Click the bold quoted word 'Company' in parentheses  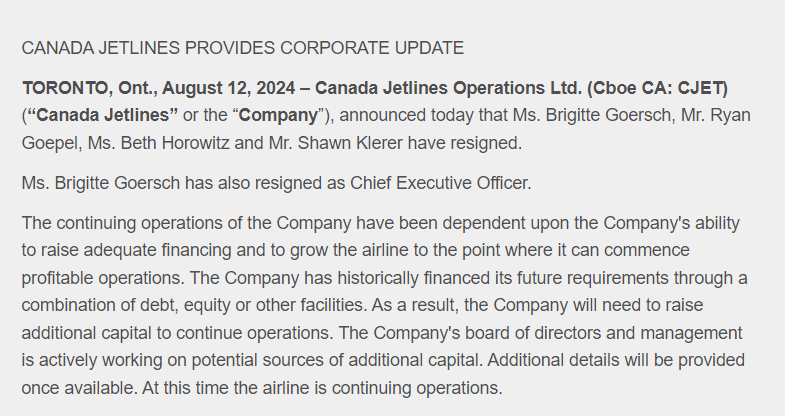coord(278,116)
